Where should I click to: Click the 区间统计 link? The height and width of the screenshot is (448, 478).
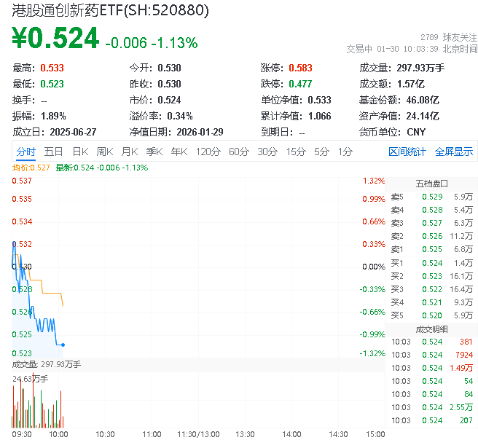coord(407,152)
